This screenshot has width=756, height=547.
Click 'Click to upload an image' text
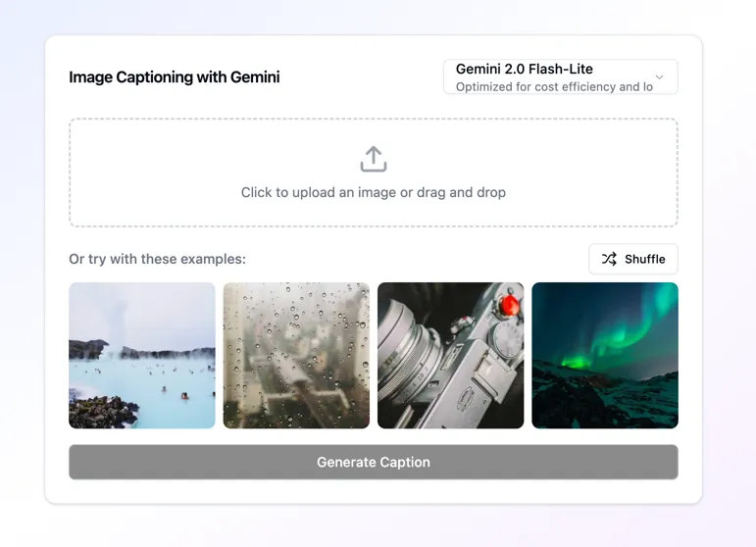pos(373,192)
